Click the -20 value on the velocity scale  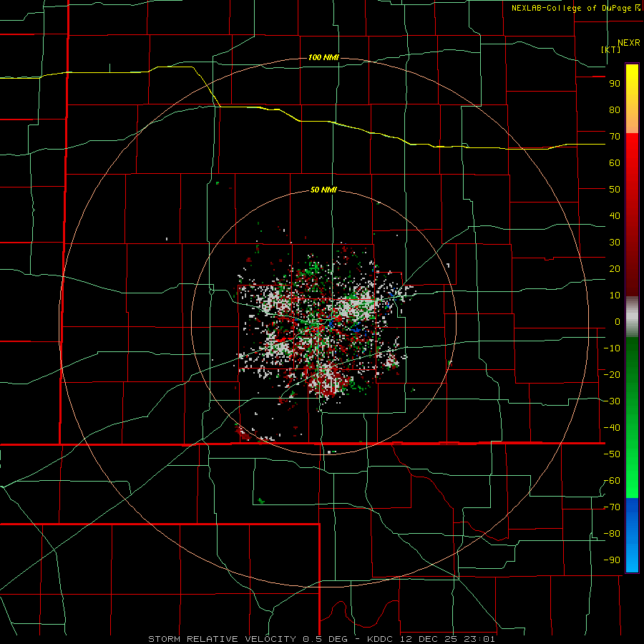click(612, 375)
